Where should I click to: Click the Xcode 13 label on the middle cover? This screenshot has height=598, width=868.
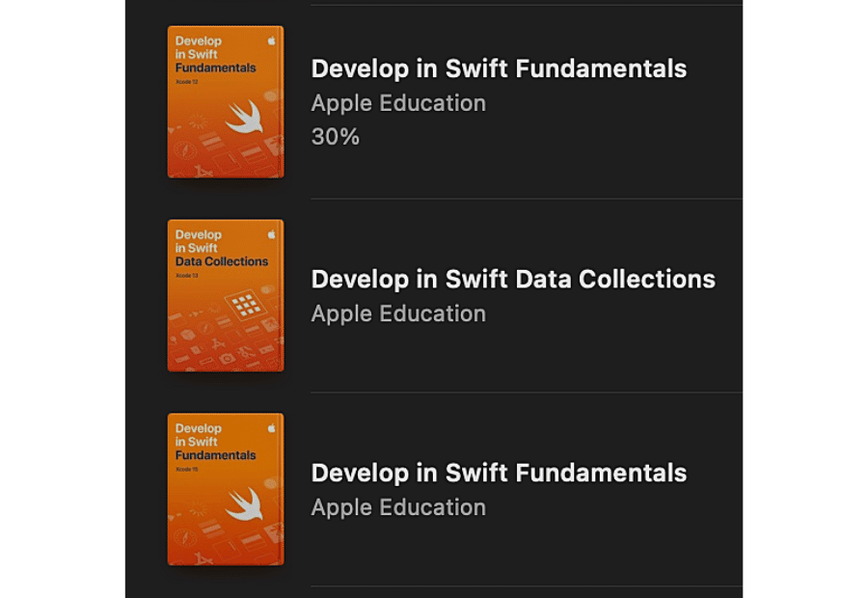(x=187, y=276)
